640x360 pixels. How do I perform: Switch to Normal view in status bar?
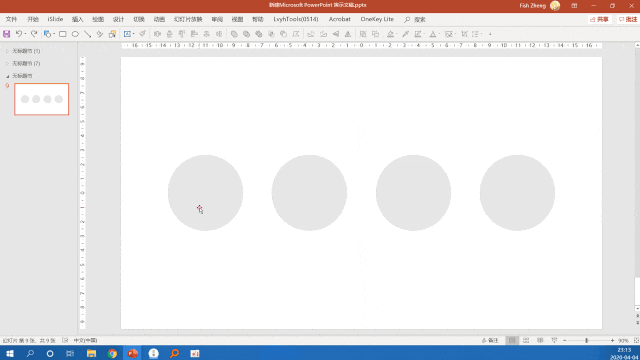click(512, 340)
